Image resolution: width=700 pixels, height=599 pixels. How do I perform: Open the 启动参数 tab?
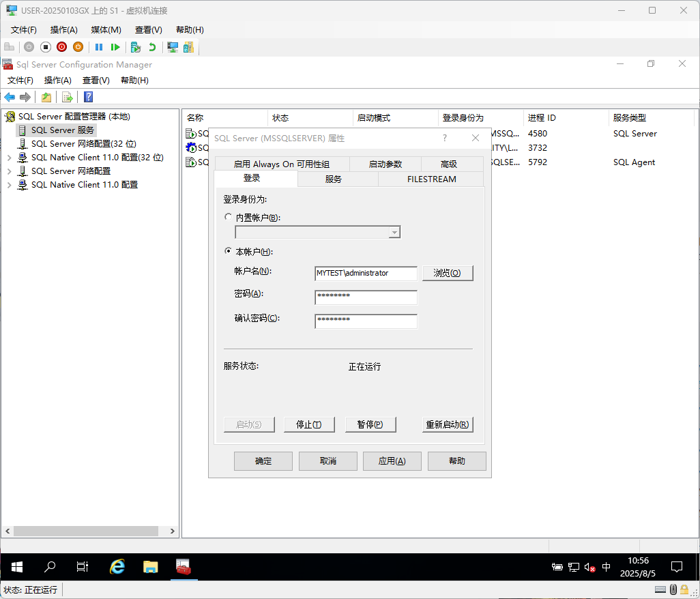coord(385,164)
